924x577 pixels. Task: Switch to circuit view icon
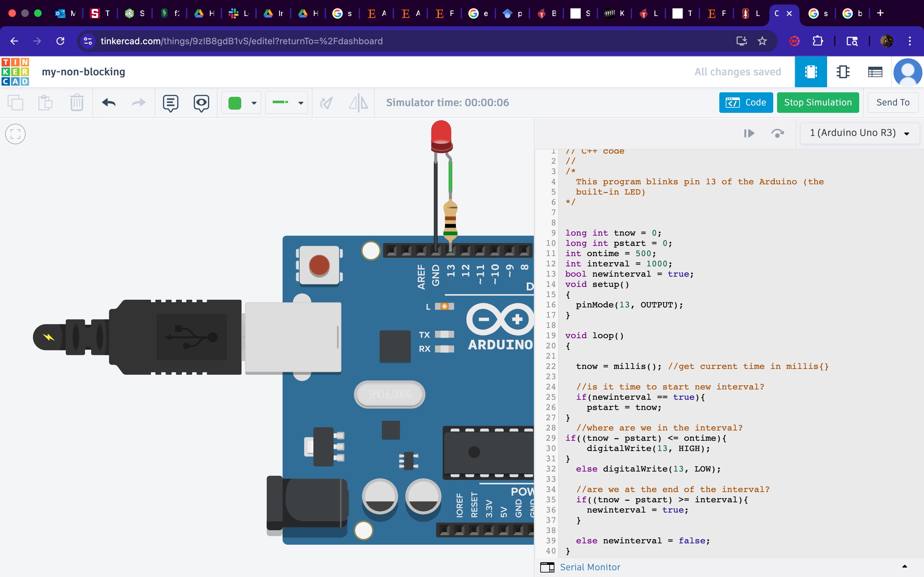coord(811,72)
